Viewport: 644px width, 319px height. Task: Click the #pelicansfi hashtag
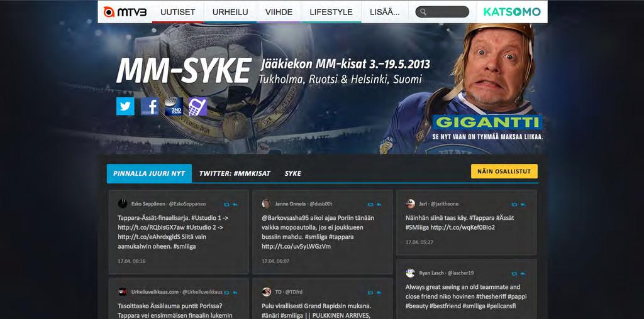(x=501, y=306)
